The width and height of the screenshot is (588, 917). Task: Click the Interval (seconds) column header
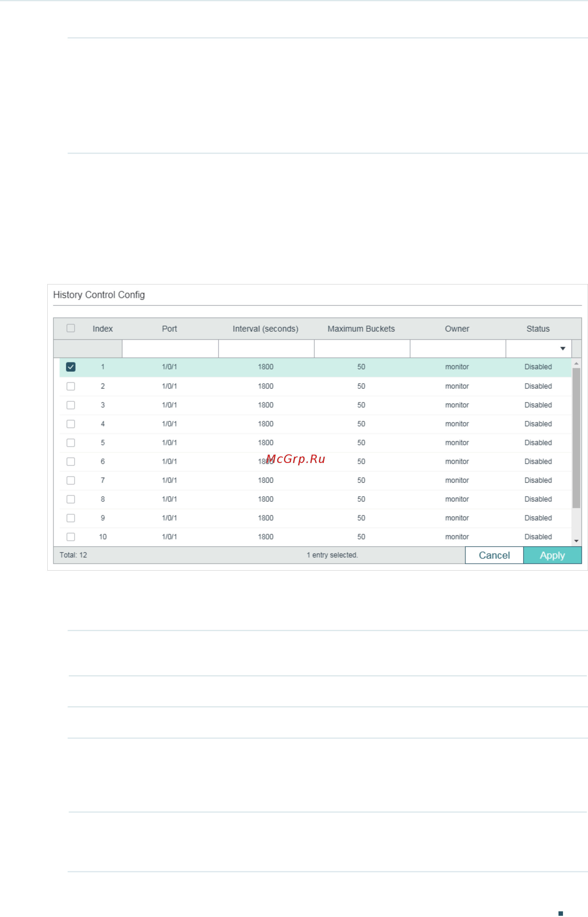265,329
